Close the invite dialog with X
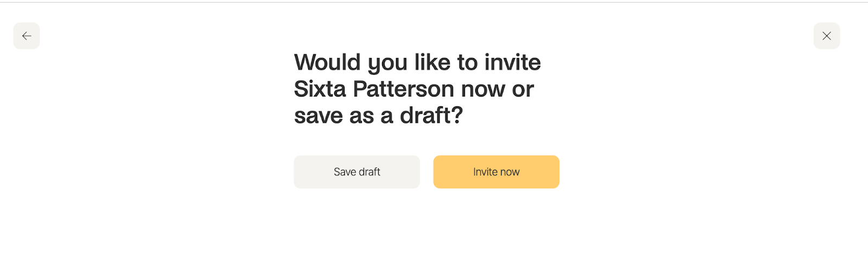This screenshot has height=255, width=868. pos(827,36)
